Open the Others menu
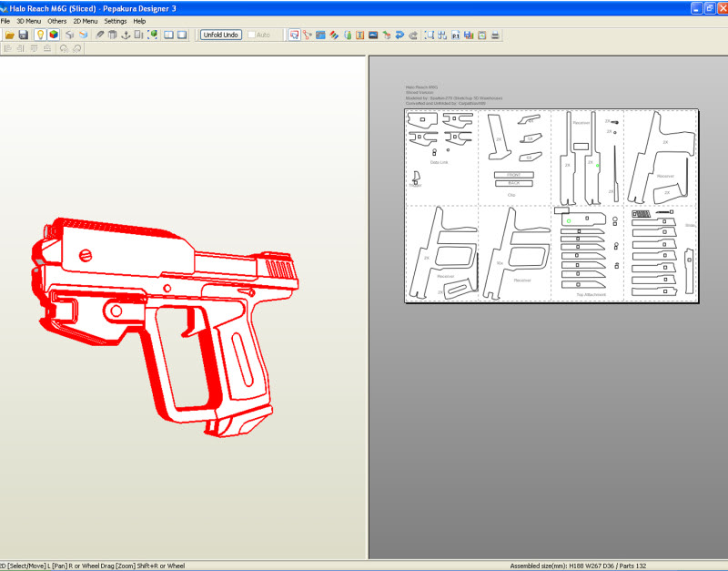Screen dimensions: 728x571 (x=56, y=21)
